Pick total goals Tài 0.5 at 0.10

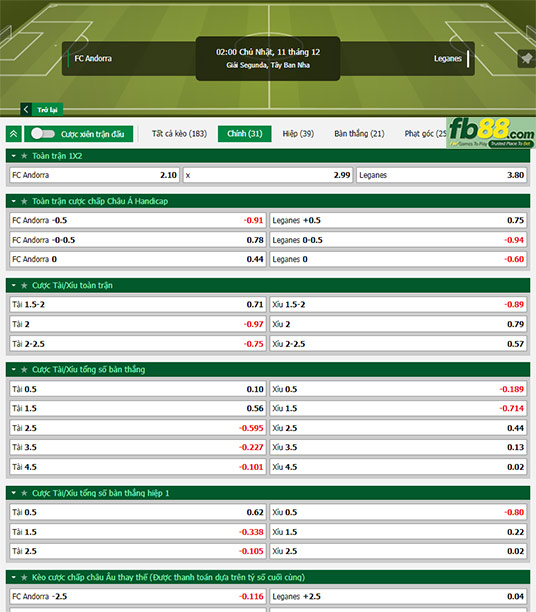138,389
